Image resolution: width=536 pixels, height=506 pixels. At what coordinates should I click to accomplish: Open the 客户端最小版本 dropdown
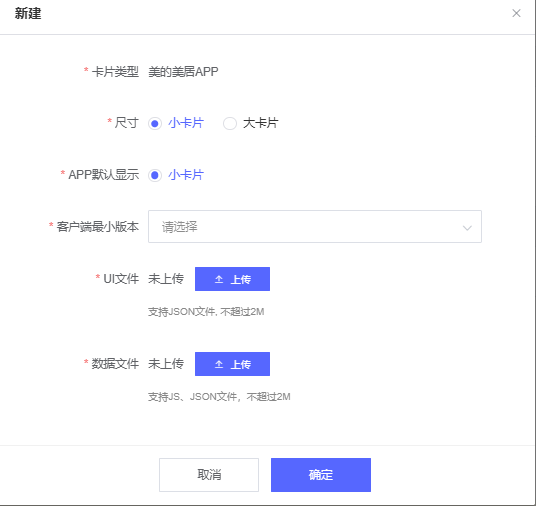click(x=314, y=227)
